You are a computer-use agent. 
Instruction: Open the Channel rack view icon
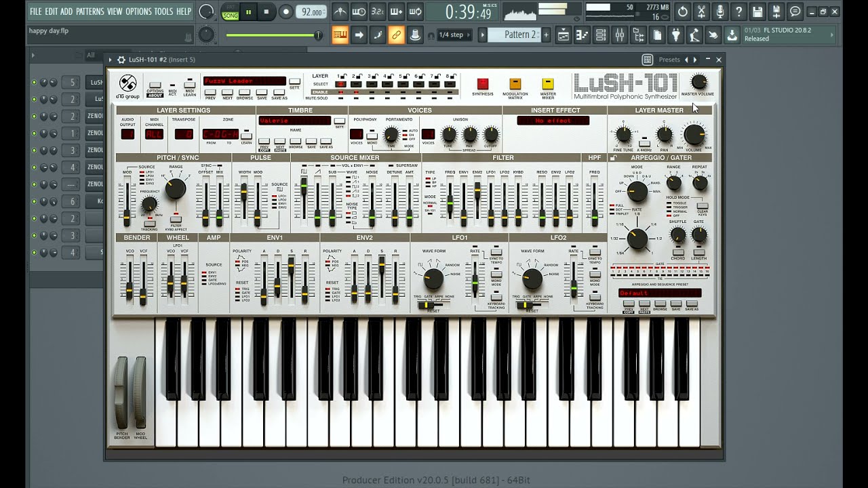coord(601,35)
